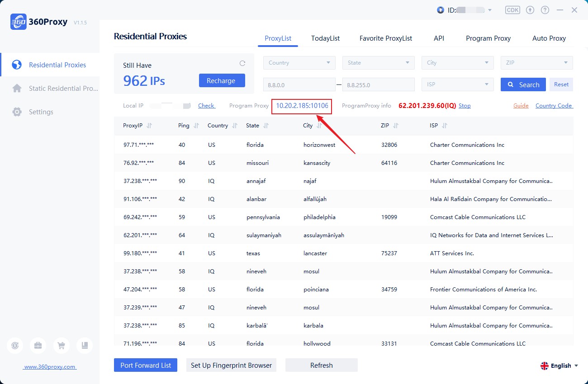Expand the account ID dropdown arrow
Image resolution: width=588 pixels, height=384 pixels.
[x=489, y=10]
